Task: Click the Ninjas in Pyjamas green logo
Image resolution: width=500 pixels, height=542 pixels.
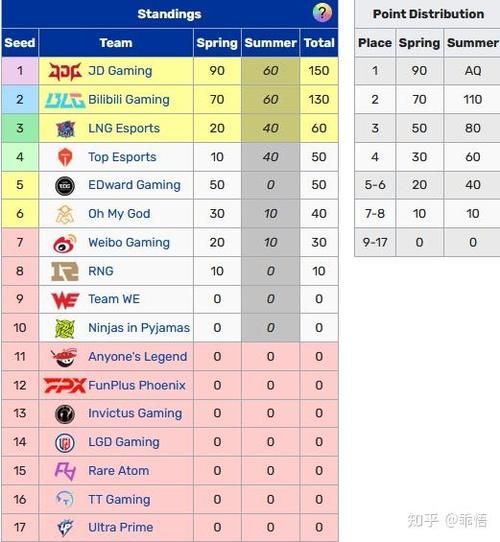Action: pos(65,328)
